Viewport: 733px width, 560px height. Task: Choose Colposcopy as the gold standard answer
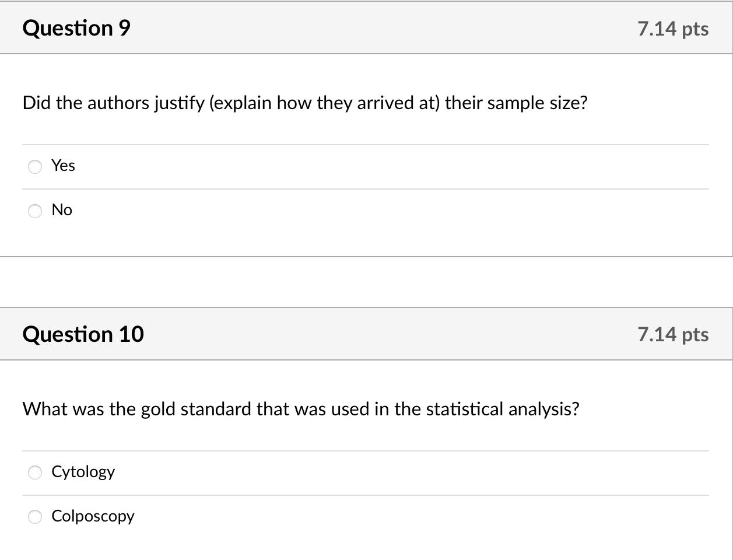pyautogui.click(x=34, y=517)
